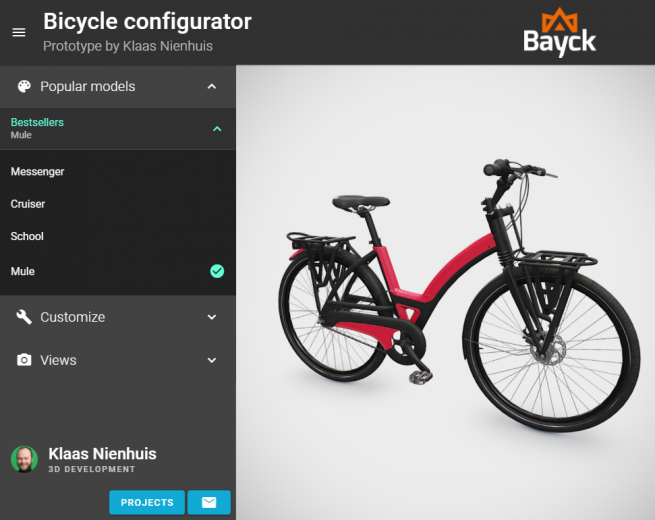Select the Cruiser model
Viewport: 655px width, 520px height.
point(118,204)
